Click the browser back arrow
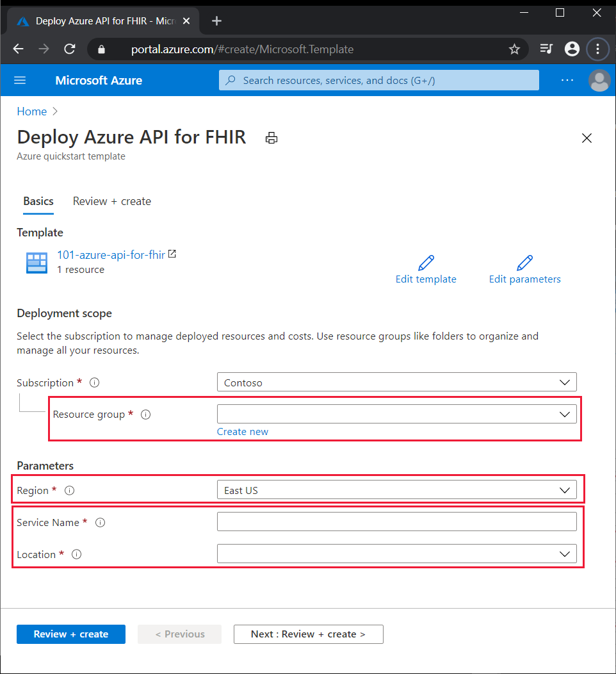 click(19, 49)
